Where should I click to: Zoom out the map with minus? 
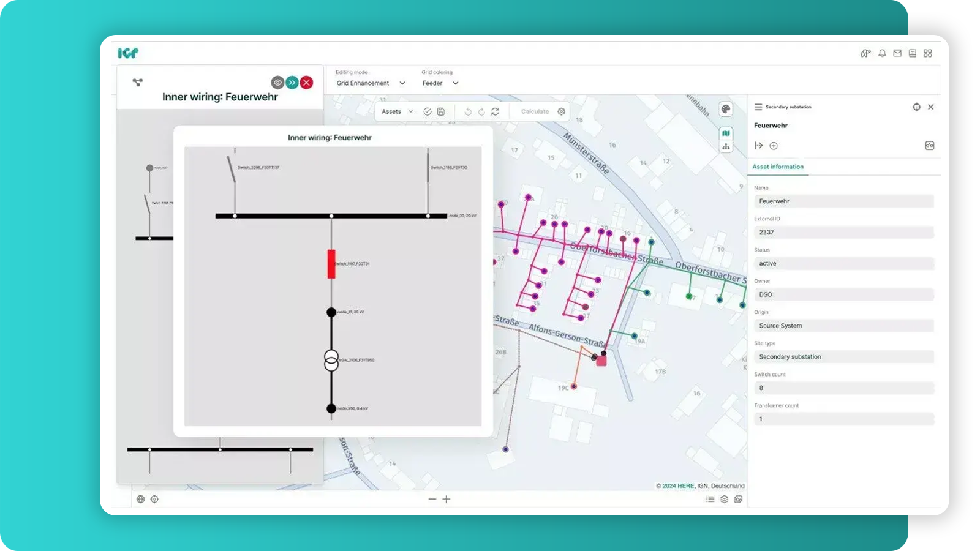pyautogui.click(x=432, y=499)
